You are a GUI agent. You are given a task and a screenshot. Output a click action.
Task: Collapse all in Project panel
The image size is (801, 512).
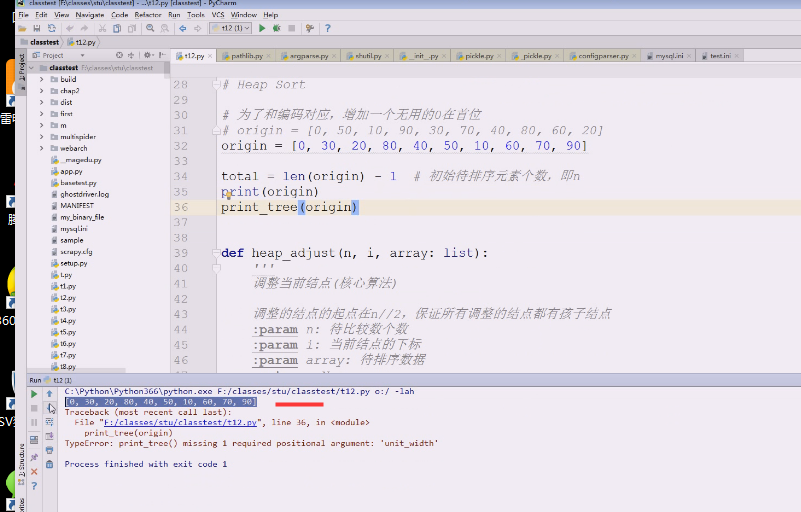click(131, 55)
